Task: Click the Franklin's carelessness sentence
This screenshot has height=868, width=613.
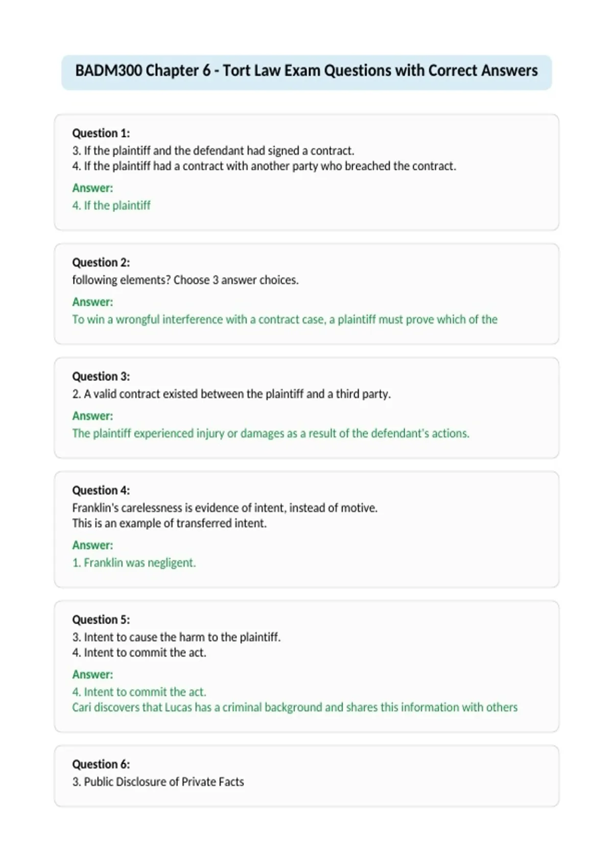Action: 225,508
